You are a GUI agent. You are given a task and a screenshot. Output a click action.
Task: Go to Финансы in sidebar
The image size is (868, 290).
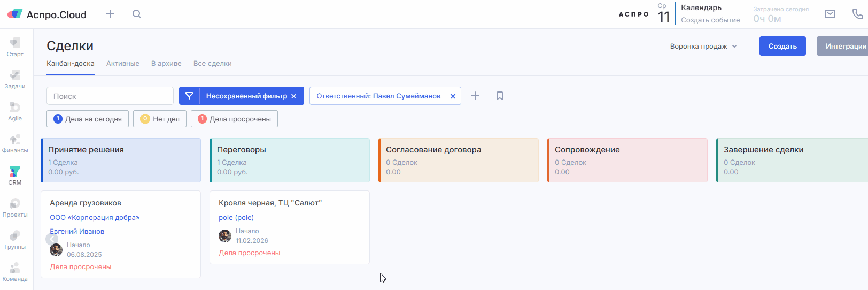point(15,143)
